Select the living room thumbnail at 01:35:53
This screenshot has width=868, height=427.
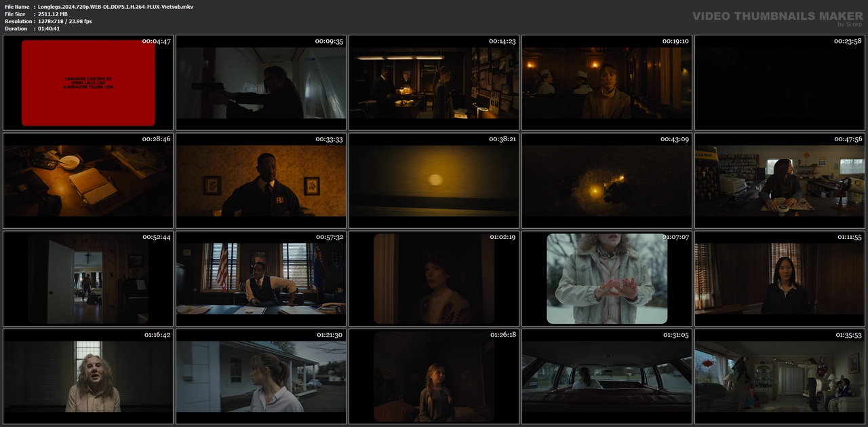coord(780,376)
